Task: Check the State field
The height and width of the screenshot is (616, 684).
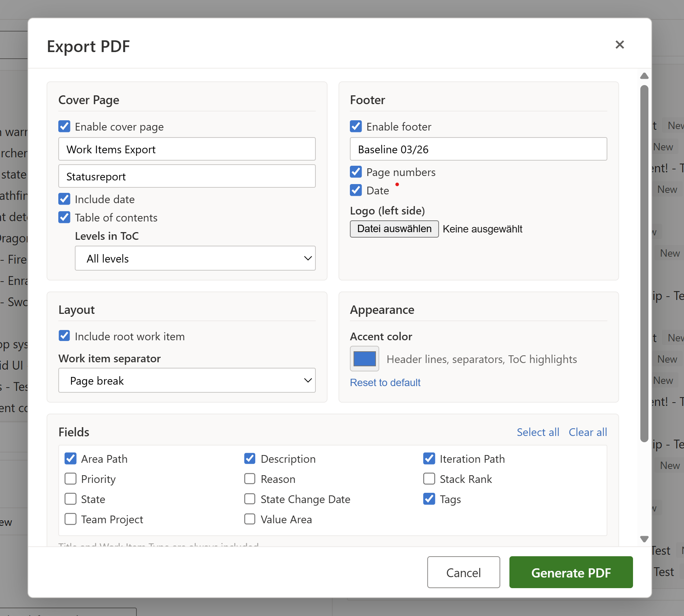Action: (70, 499)
